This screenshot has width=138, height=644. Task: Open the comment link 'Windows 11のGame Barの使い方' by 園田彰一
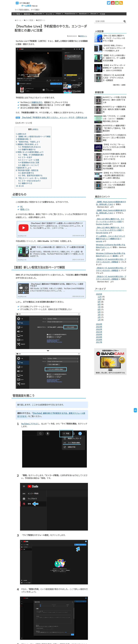click(110, 254)
